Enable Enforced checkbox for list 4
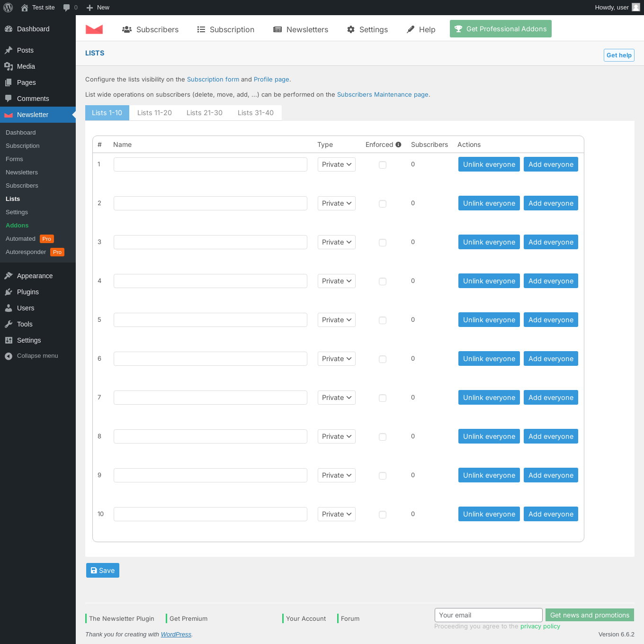644x644 pixels. tap(383, 281)
